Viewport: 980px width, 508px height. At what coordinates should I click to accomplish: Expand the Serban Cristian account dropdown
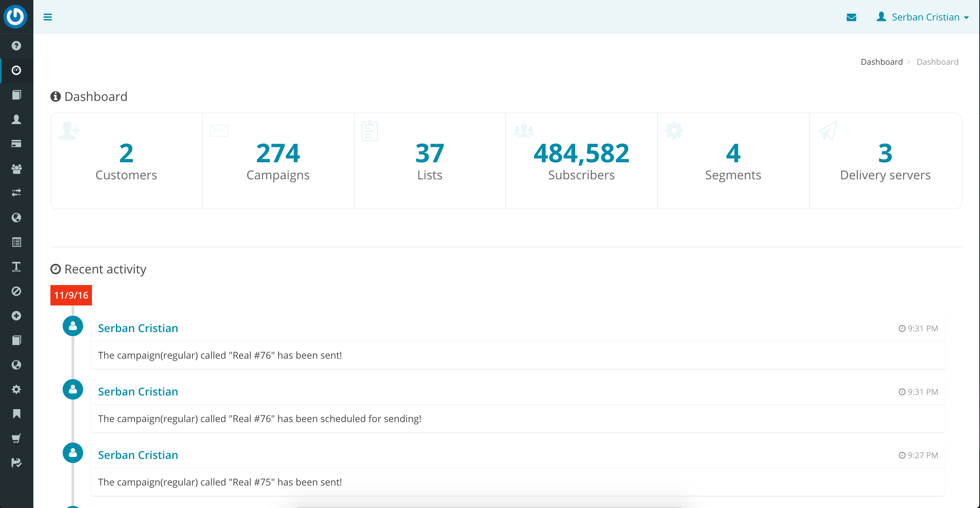(925, 17)
